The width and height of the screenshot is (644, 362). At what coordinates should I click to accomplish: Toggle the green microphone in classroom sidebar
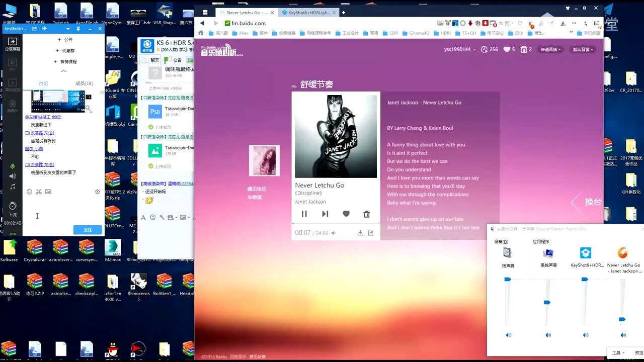[13, 166]
